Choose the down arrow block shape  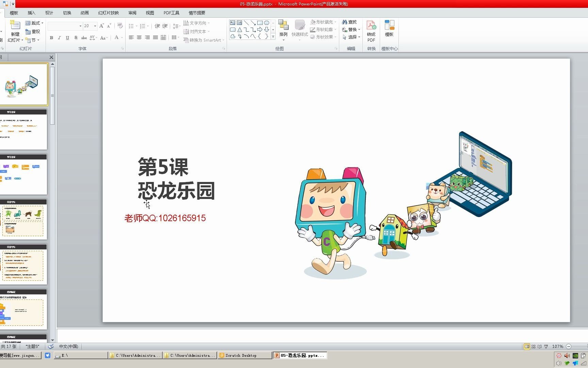pos(266,30)
